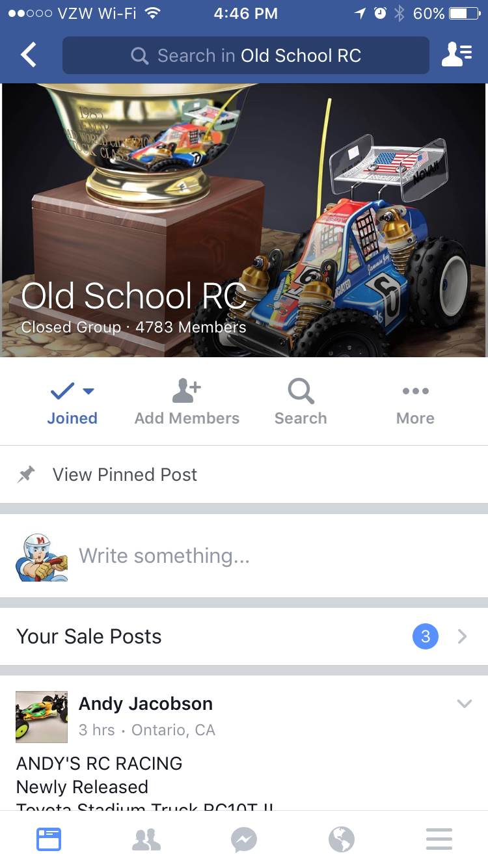The image size is (488, 868).
Task: Open Friend Requests tab icon
Action: tap(146, 839)
